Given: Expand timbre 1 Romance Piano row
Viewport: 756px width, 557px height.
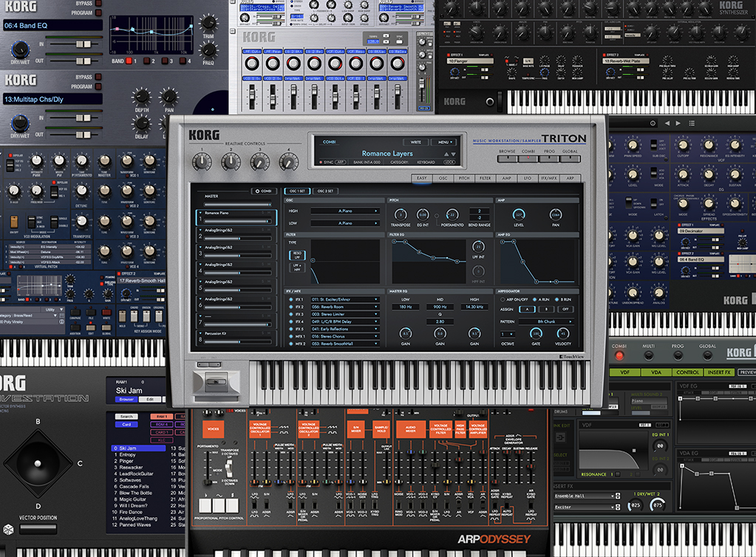Looking at the screenshot, I should tap(200, 213).
